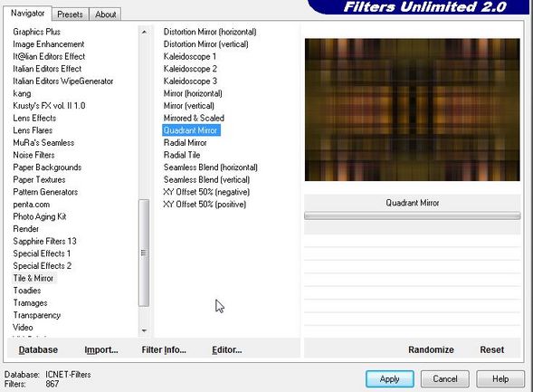
Task: Choose the Radial Mirror filter
Action: tap(185, 142)
